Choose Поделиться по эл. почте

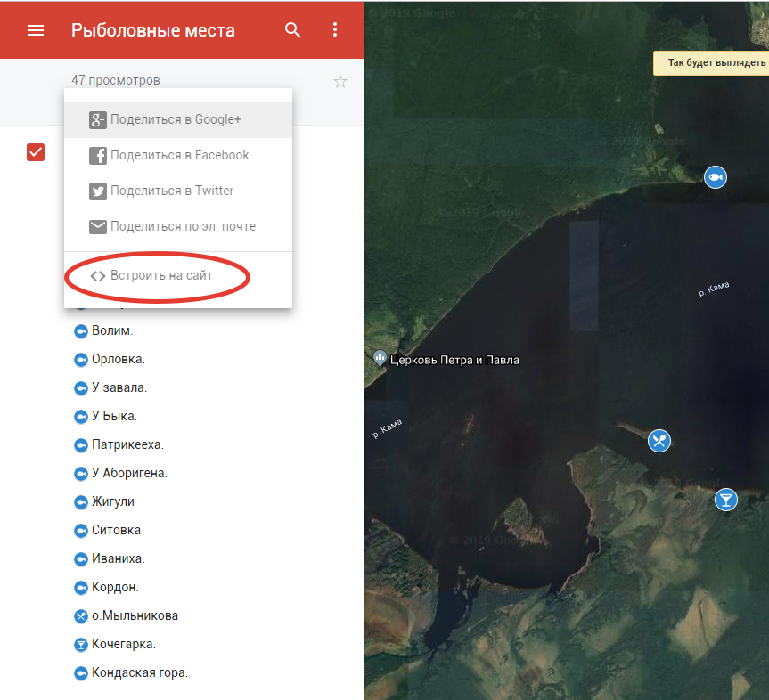(183, 226)
